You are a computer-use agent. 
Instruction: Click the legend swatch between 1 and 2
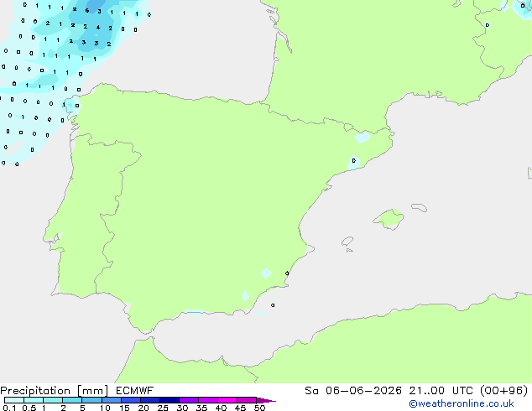(x=53, y=400)
